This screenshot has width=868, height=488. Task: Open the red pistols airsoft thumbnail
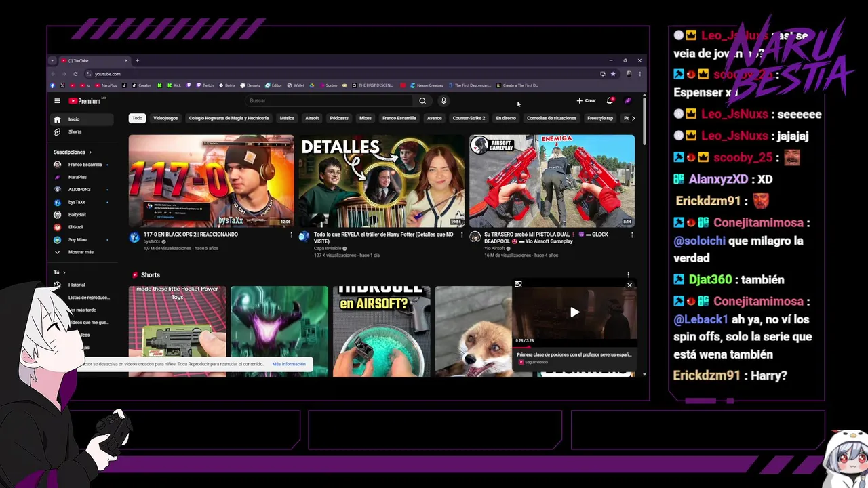tap(552, 181)
